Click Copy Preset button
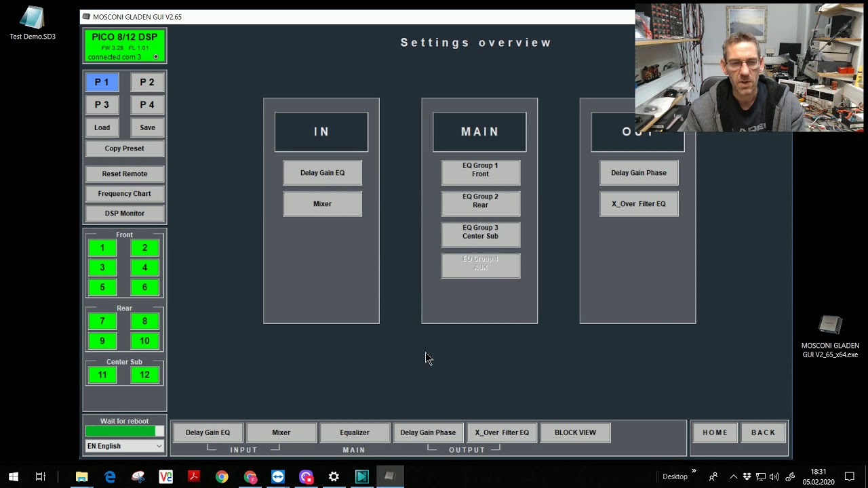Screen dimensions: 868x488 pos(124,148)
